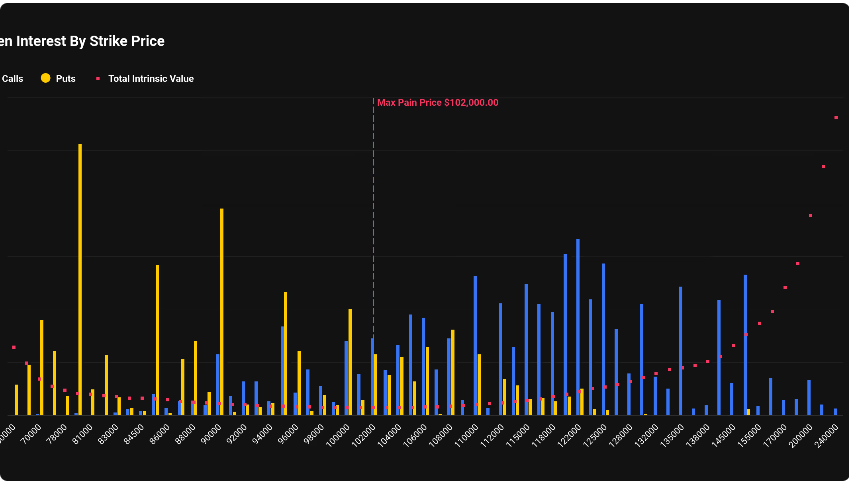Click the Max Pain Price $102,000.00 label
The image size is (849, 482).
tap(437, 102)
